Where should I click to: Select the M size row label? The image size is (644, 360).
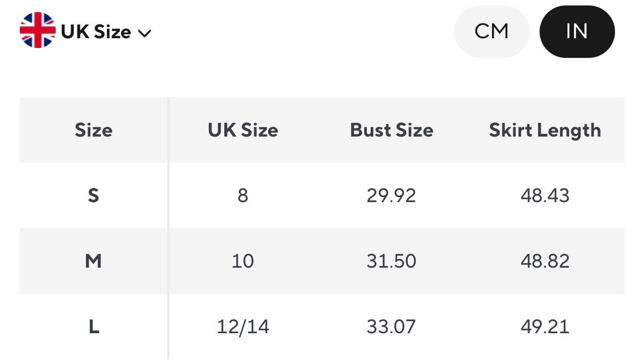pos(93,261)
